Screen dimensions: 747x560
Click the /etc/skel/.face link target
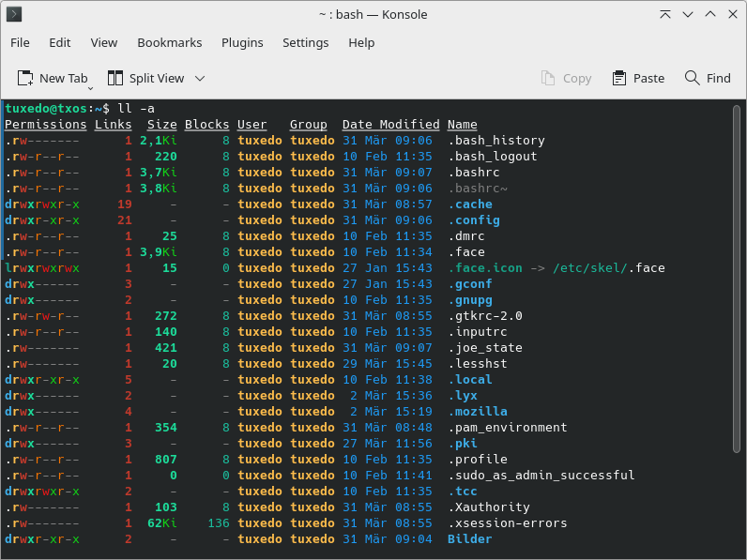(609, 268)
